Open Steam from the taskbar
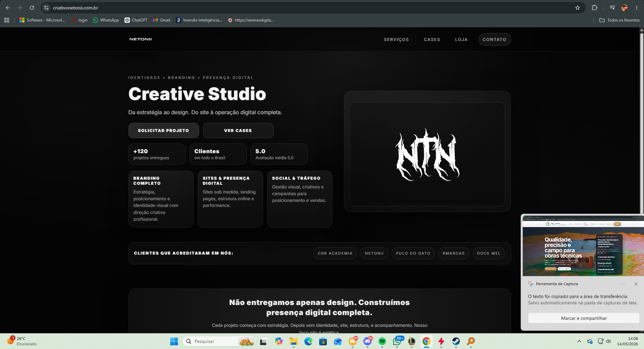 pyautogui.click(x=456, y=341)
